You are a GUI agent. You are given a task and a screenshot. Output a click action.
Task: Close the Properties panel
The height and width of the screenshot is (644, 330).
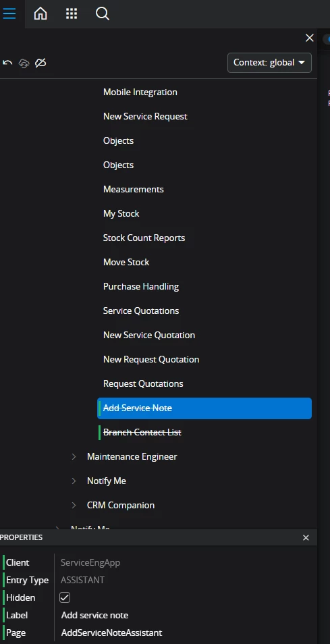[x=306, y=537]
